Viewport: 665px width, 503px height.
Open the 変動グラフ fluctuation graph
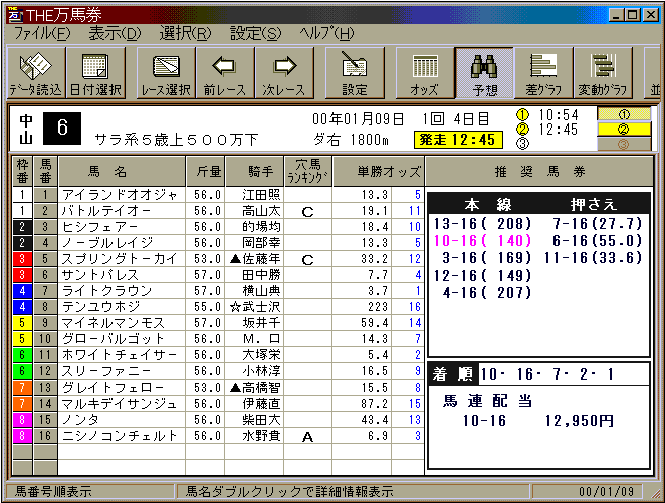tap(602, 73)
